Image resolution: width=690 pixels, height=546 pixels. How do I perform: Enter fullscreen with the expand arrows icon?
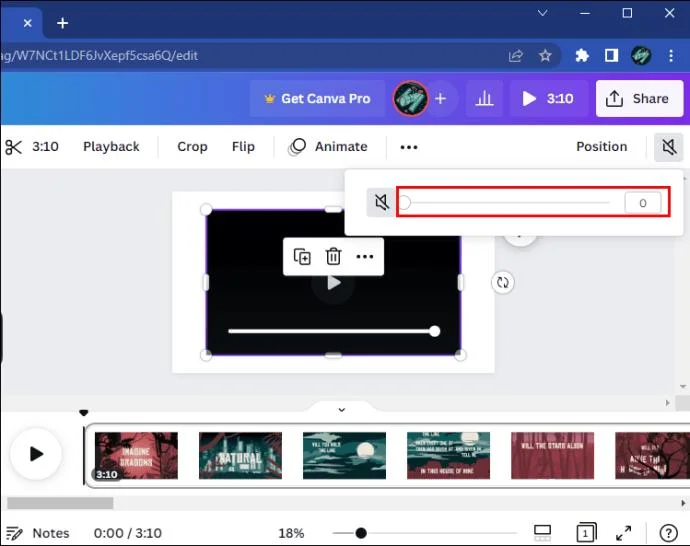pyautogui.click(x=624, y=533)
